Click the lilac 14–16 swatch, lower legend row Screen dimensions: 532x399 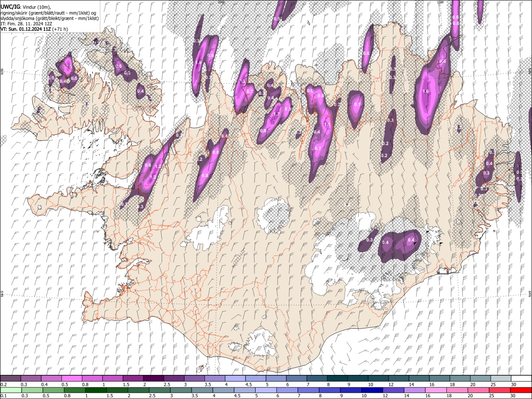click(x=414, y=390)
